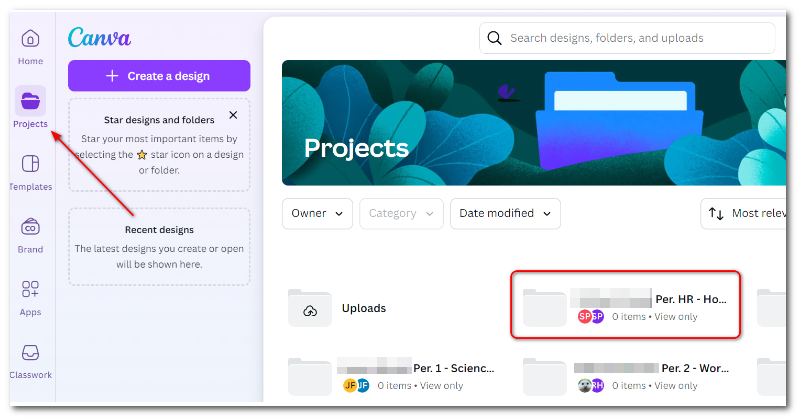Open the Apps sidebar icon
This screenshot has width=797, height=417.
click(30, 289)
